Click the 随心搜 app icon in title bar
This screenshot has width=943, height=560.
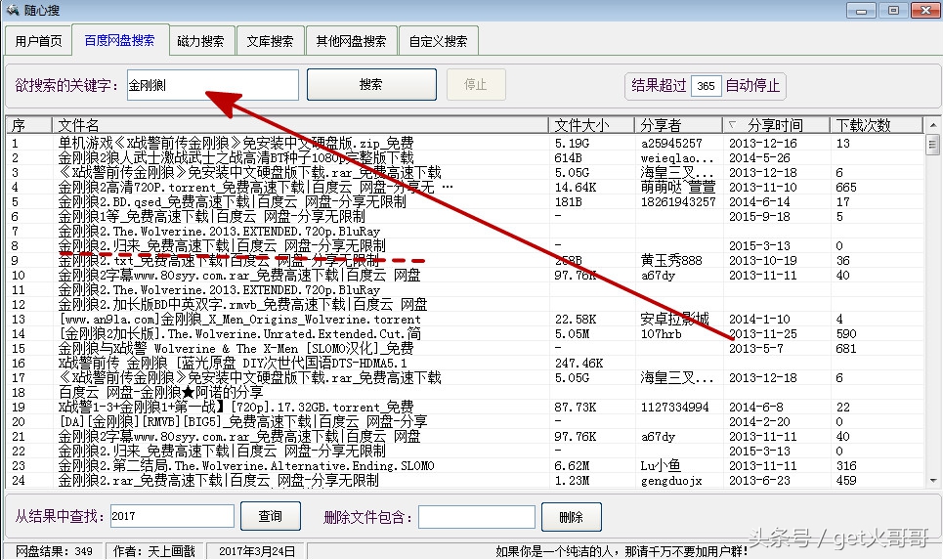[x=12, y=10]
